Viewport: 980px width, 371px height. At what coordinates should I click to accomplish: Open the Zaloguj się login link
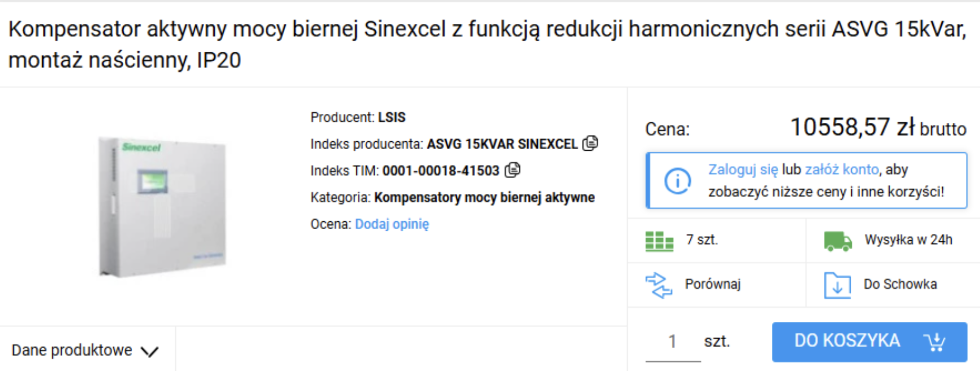coord(743,170)
